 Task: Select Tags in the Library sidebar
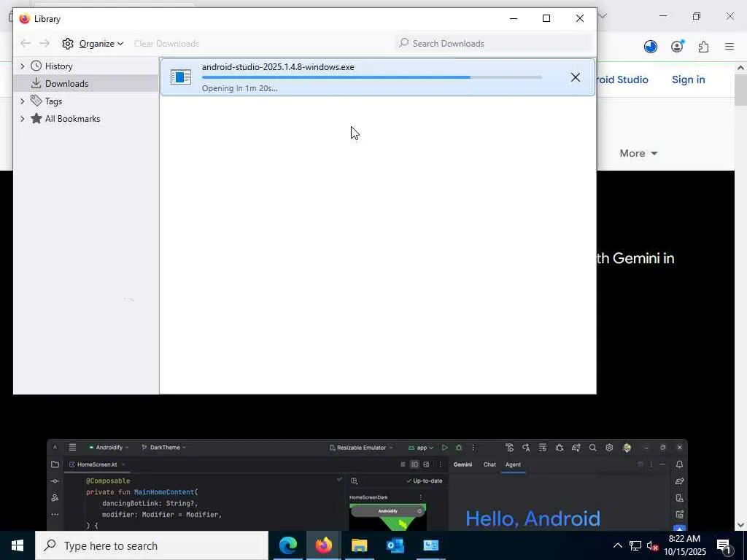pyautogui.click(x=53, y=101)
